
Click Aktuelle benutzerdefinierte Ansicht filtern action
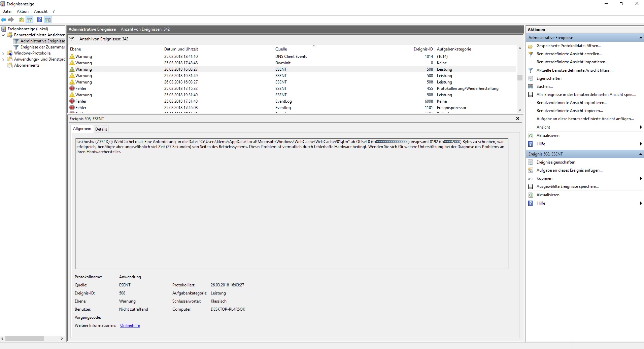pos(575,70)
